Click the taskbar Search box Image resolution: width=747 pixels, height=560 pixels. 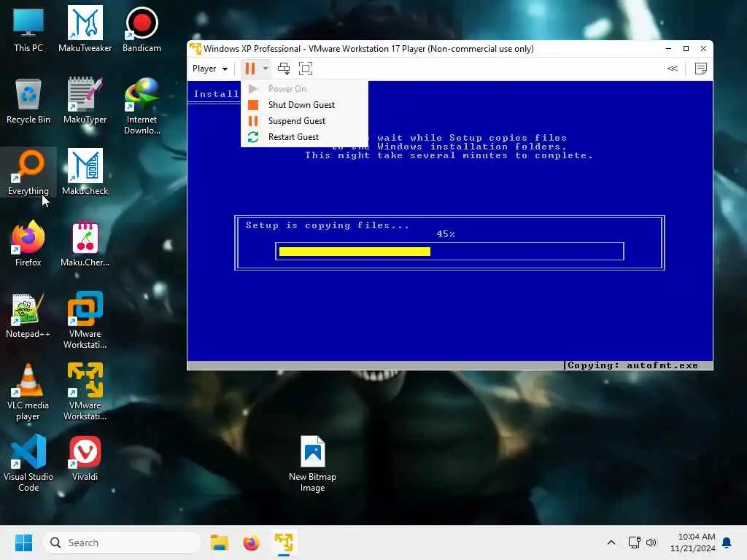pyautogui.click(x=122, y=542)
